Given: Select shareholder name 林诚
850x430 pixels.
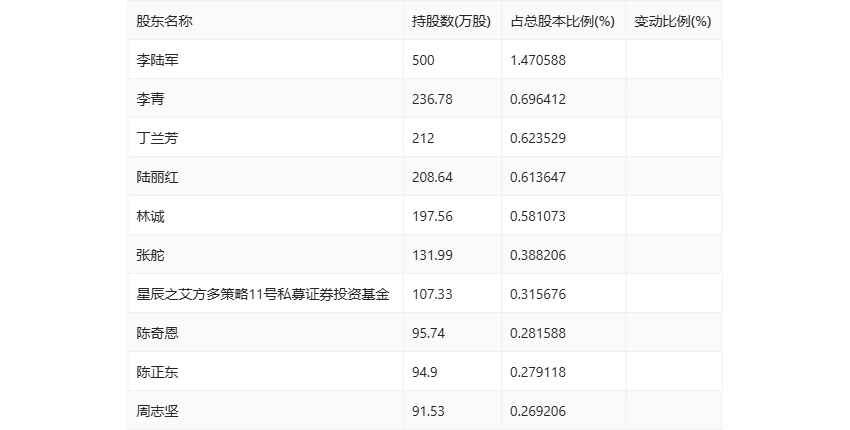Looking at the screenshot, I should pos(150,216).
